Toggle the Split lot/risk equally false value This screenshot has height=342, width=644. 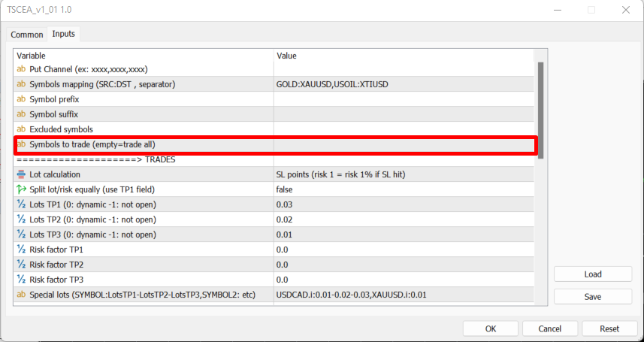403,189
